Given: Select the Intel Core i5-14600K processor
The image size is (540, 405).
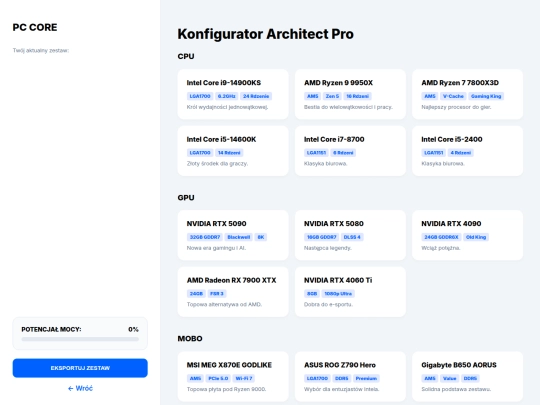Looking at the screenshot, I should pos(233,150).
